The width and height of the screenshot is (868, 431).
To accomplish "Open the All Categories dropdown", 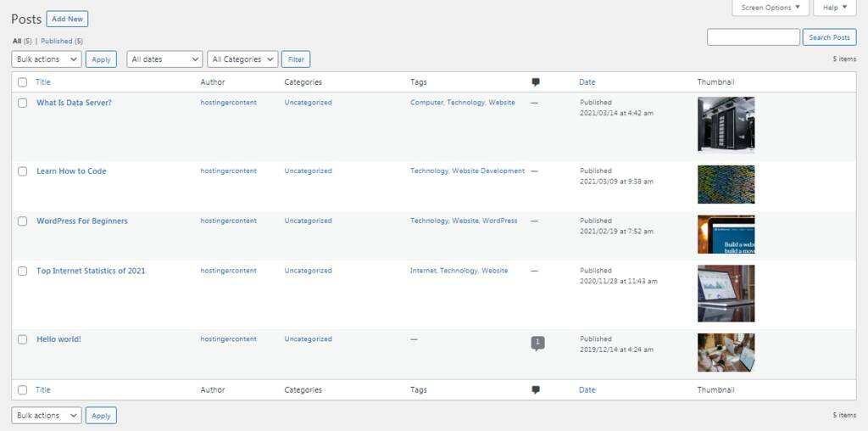I will 242,59.
